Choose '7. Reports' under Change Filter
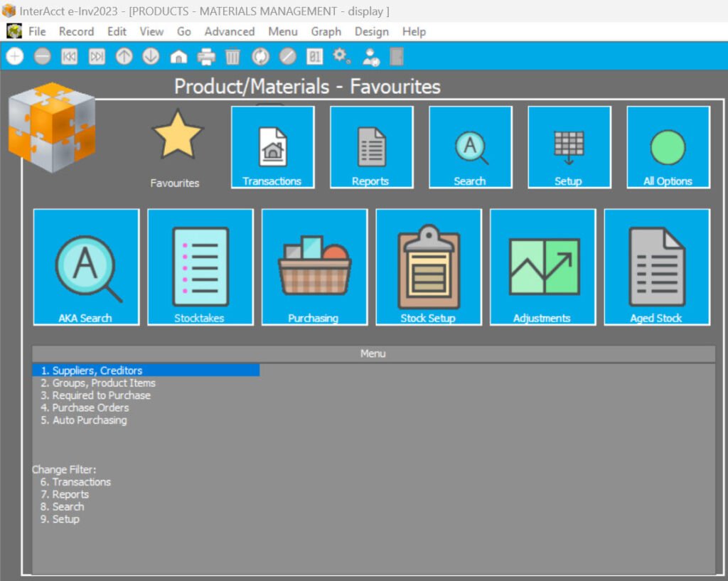728x581 pixels. coord(65,494)
